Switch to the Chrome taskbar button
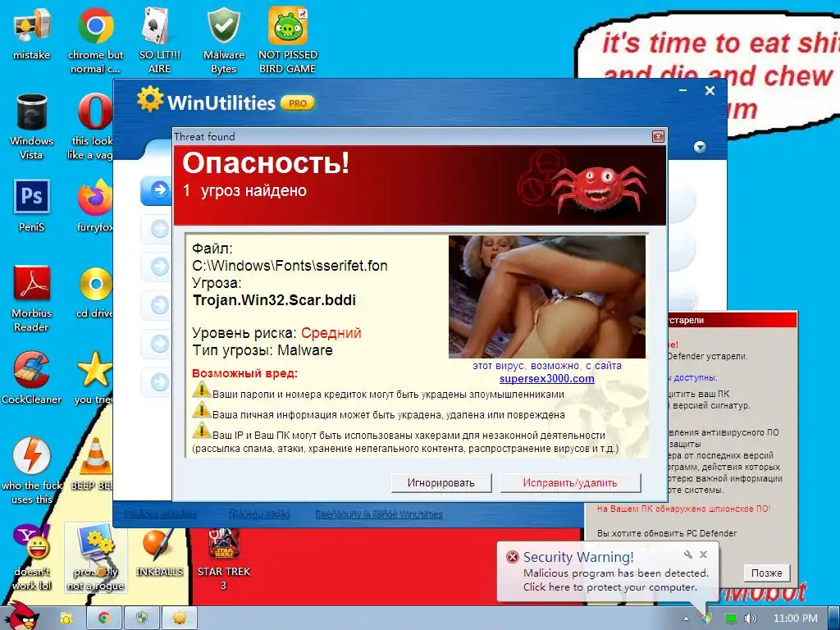This screenshot has height=630, width=840. click(104, 619)
